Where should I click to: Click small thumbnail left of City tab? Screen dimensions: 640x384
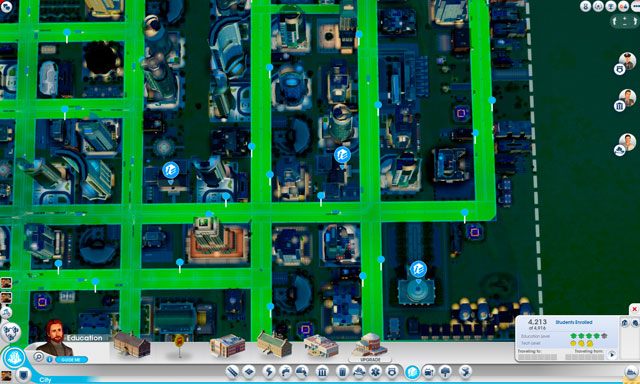point(6,376)
